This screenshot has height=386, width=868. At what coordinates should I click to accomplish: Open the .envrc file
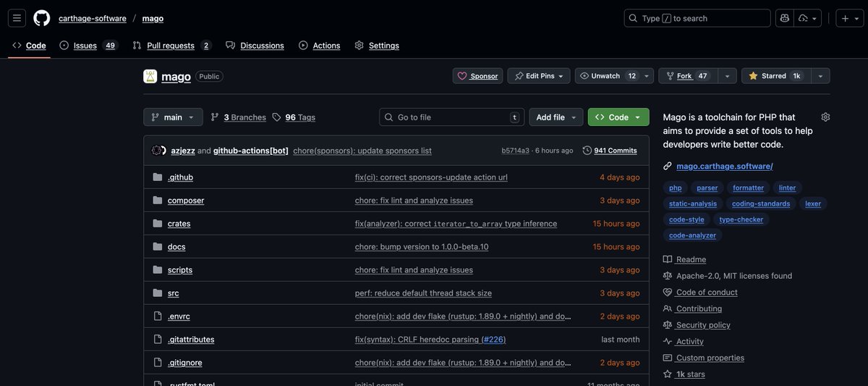click(x=179, y=316)
